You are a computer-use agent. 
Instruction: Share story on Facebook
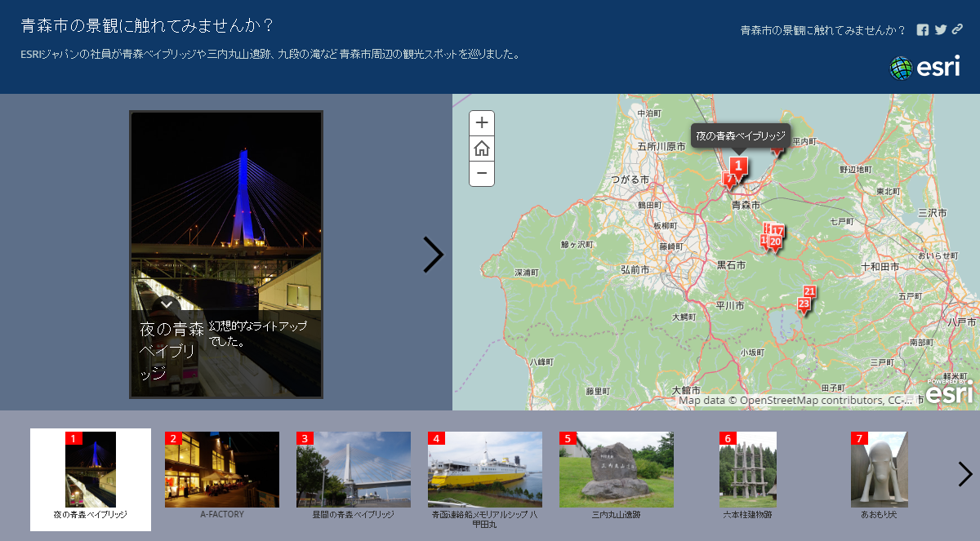[923, 30]
